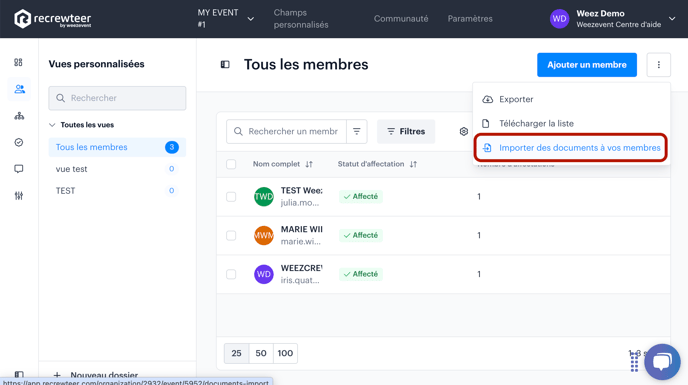The width and height of the screenshot is (688, 385).
Task: Choose Importer des documents à vos membres
Action: tap(571, 148)
